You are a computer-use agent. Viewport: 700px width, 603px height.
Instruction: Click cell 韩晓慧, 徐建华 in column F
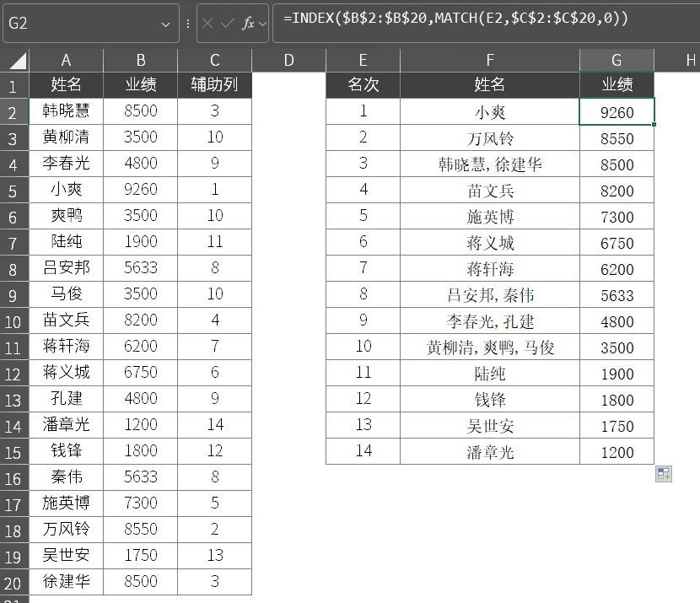tap(490, 164)
